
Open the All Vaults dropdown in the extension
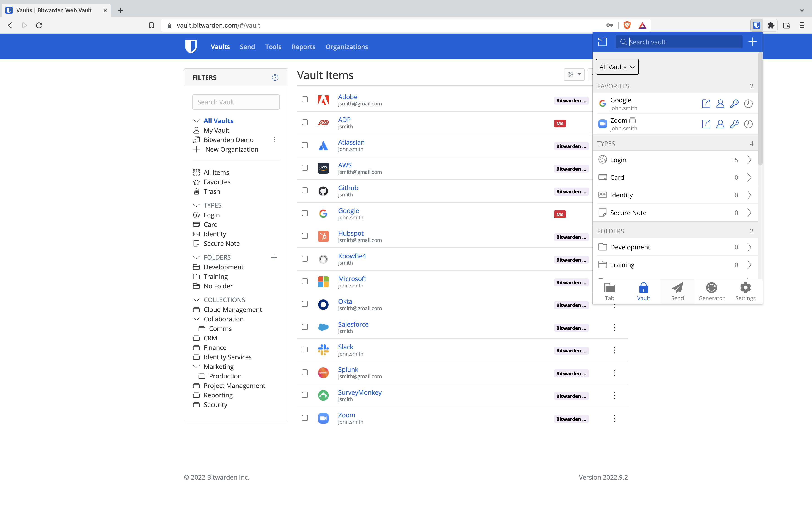click(x=617, y=67)
